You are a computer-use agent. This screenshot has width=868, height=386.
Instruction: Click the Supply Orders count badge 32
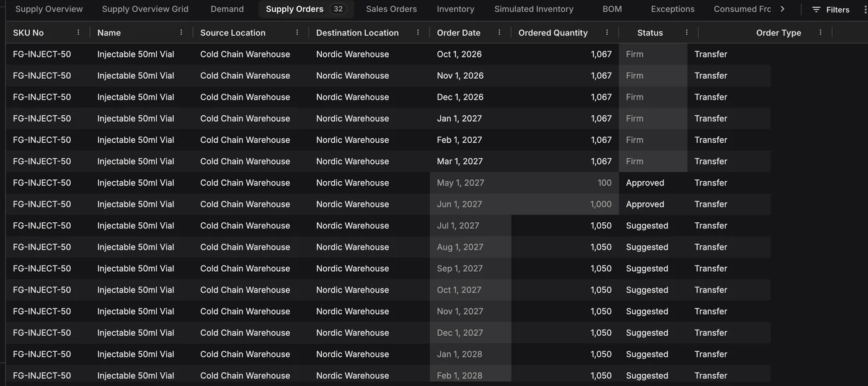click(338, 9)
